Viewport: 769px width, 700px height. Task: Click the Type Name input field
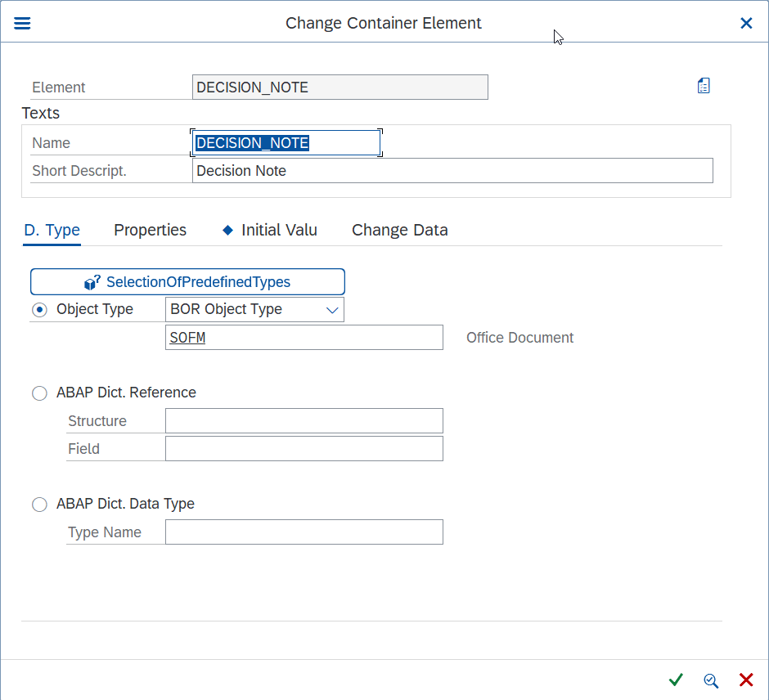coord(304,532)
